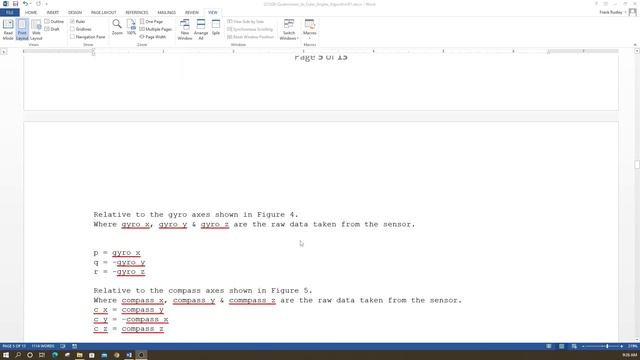Click scroll up arrow on vertical scrollbar
Viewport: 640px width, 360px height.
(637, 51)
